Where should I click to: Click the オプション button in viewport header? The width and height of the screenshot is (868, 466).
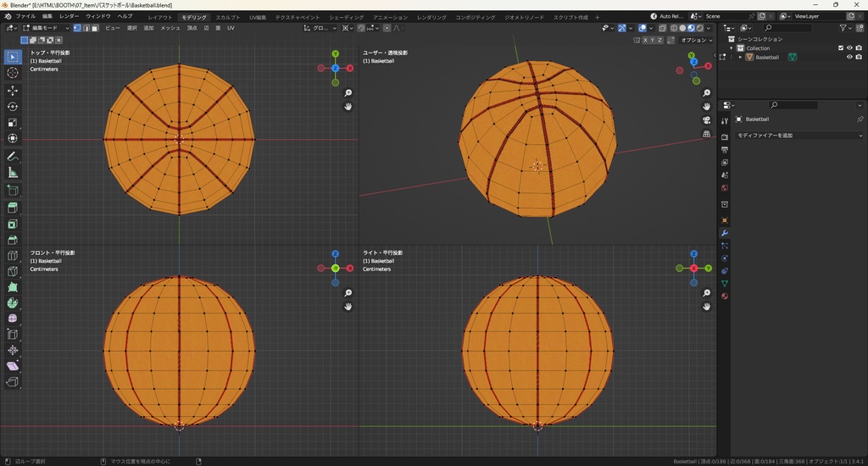click(695, 40)
